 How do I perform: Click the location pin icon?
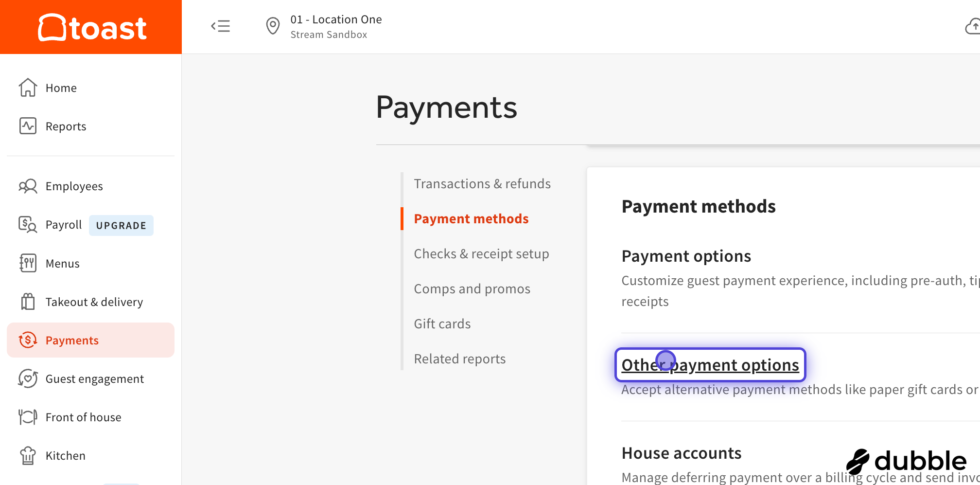(x=273, y=26)
